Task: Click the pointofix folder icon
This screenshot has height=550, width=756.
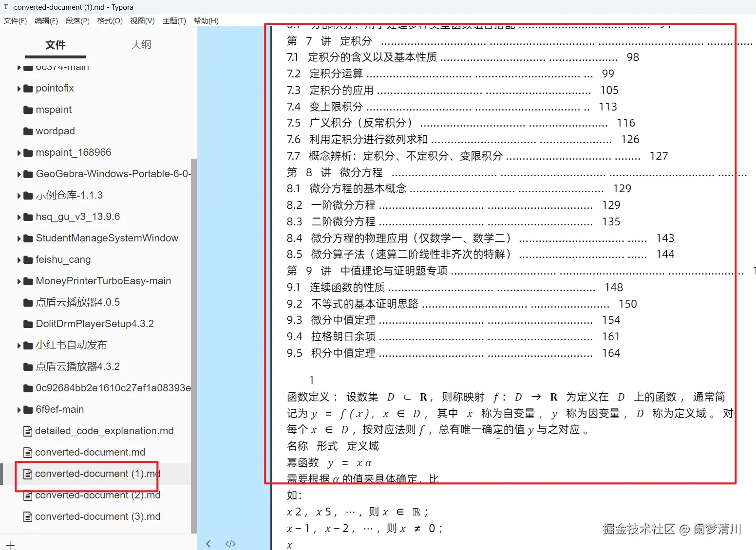Action: click(x=28, y=89)
